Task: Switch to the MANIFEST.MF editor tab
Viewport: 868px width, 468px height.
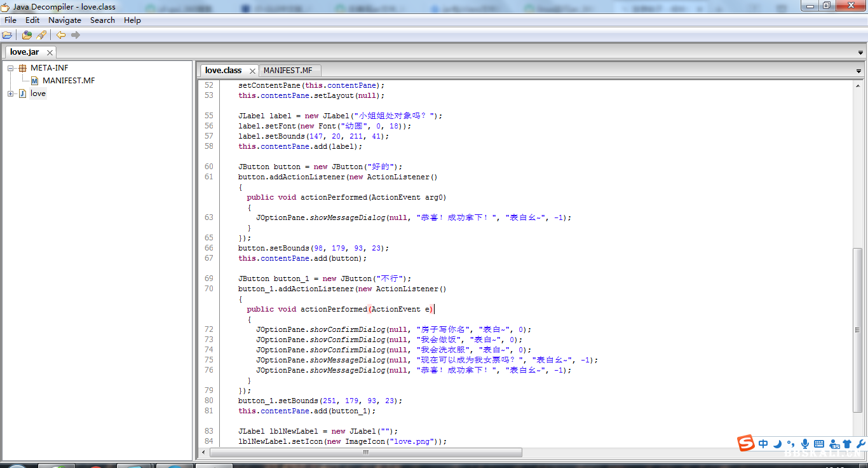Action: click(x=288, y=70)
